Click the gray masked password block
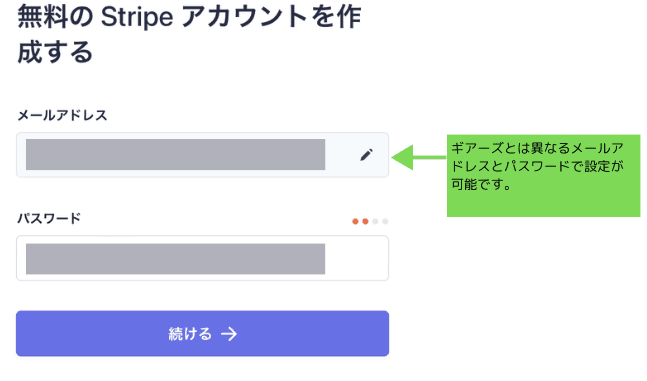Image resolution: width=647 pixels, height=381 pixels. [175, 259]
